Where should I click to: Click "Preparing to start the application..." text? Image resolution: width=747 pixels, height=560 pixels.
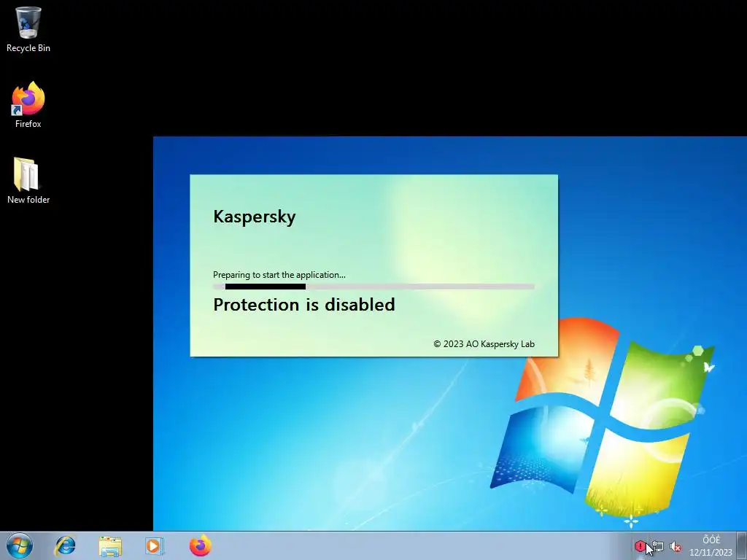coord(279,275)
